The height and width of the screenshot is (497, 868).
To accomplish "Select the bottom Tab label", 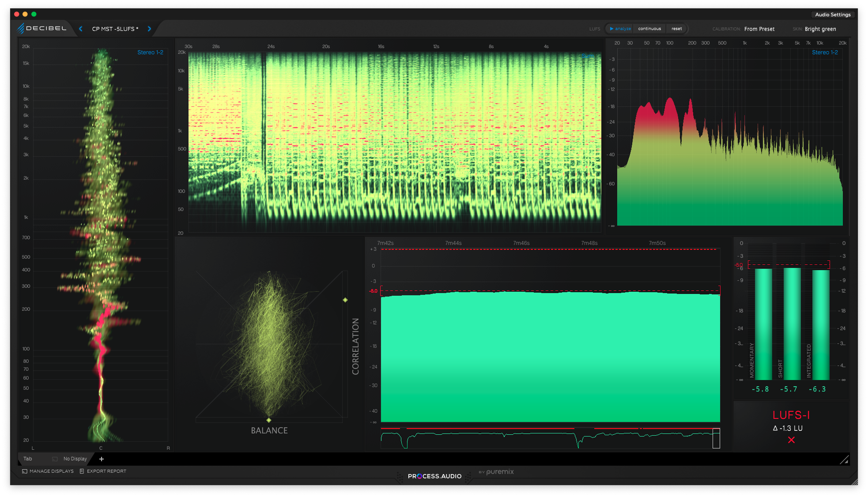I will point(28,459).
